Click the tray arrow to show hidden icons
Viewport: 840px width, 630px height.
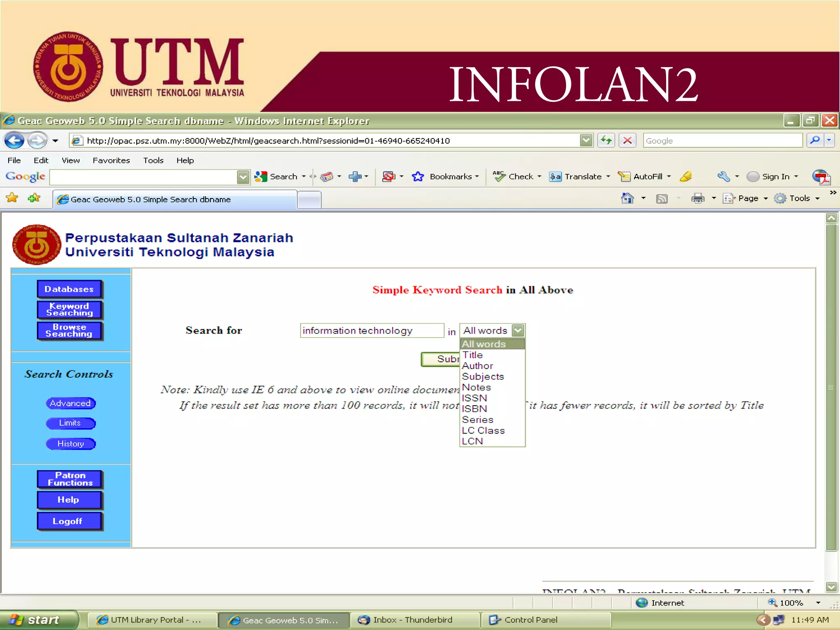(x=763, y=620)
